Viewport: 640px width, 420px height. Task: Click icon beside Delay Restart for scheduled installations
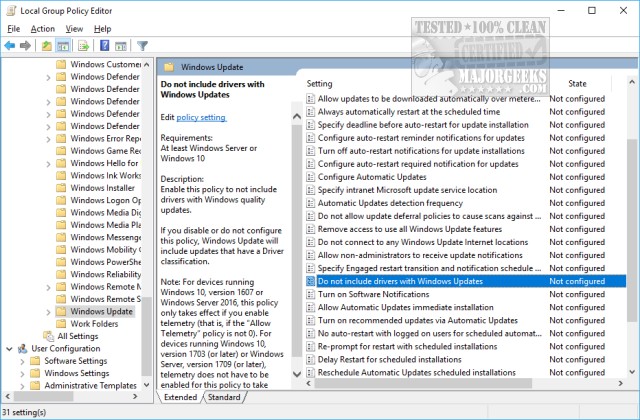pyautogui.click(x=311, y=360)
